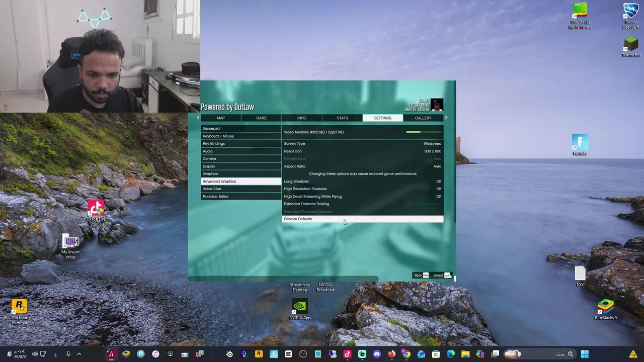This screenshot has width=644, height=362.
Task: Select the Advanced Graphics category
Action: pos(241,182)
